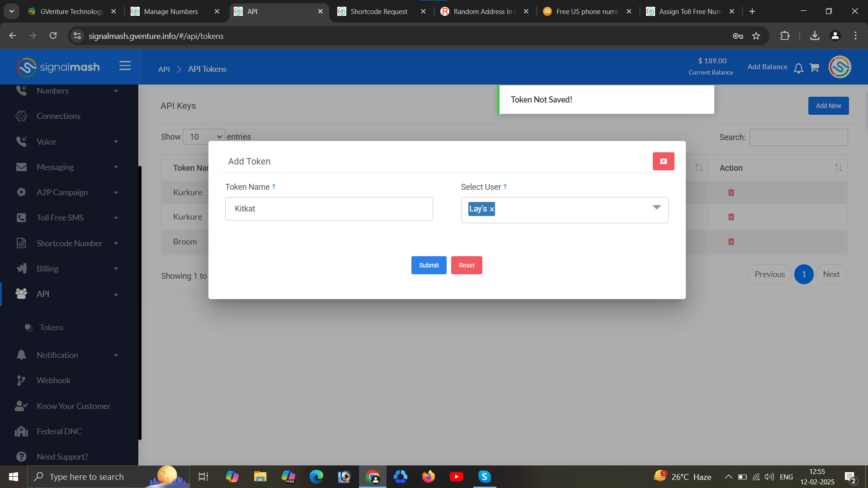This screenshot has height=488, width=868.
Task: Click the Token Name help icon
Action: [274, 187]
